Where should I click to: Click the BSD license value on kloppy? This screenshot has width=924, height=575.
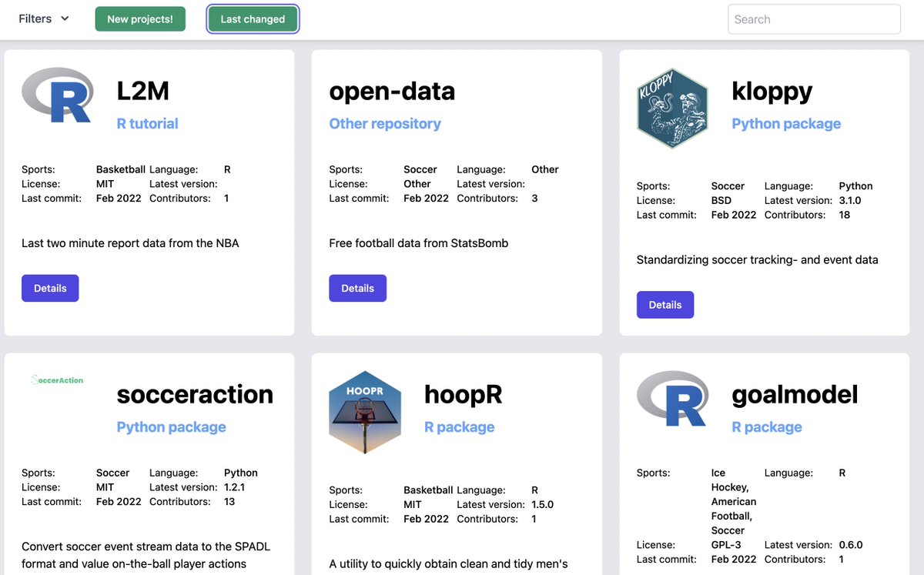point(721,200)
